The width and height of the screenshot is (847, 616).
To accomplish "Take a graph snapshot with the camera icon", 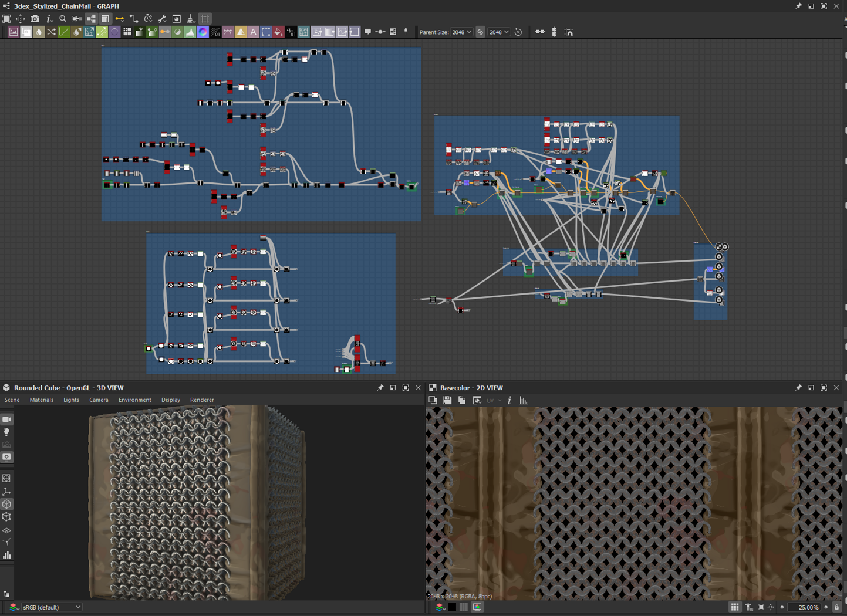I will click(x=35, y=19).
